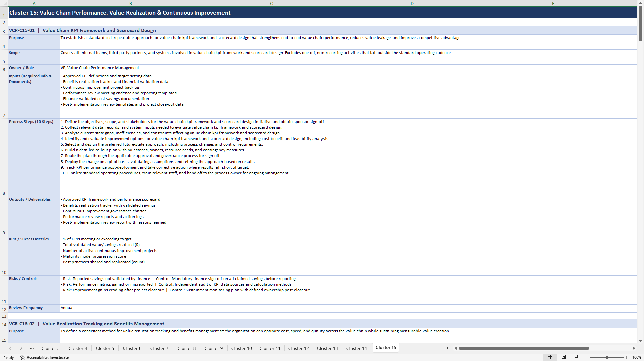The width and height of the screenshot is (644, 361).
Task: Select row 8 header
Action: pyautogui.click(x=4, y=157)
